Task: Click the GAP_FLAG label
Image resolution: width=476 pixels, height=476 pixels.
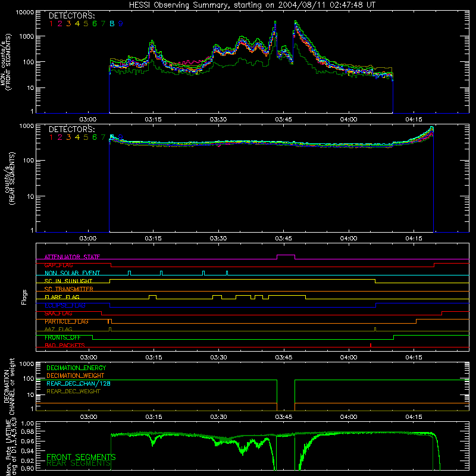Action: 58,265
